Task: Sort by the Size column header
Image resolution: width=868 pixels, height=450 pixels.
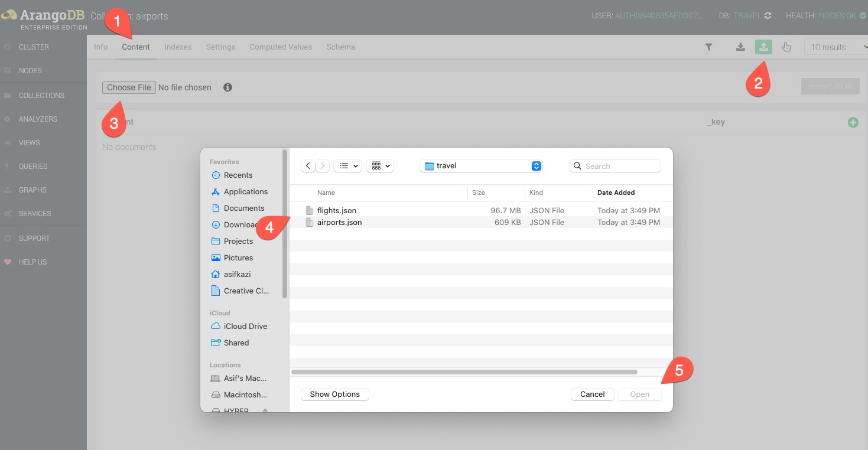Action: pyautogui.click(x=479, y=193)
